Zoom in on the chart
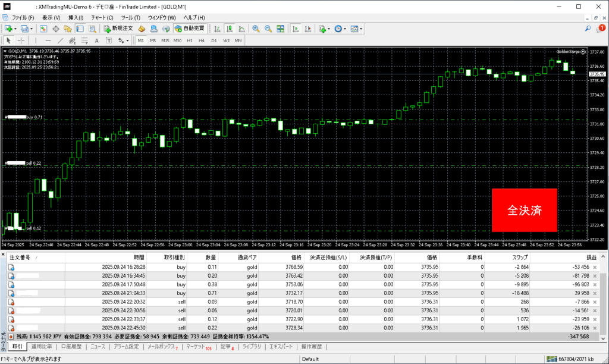The height and width of the screenshot is (364, 609). 256,29
